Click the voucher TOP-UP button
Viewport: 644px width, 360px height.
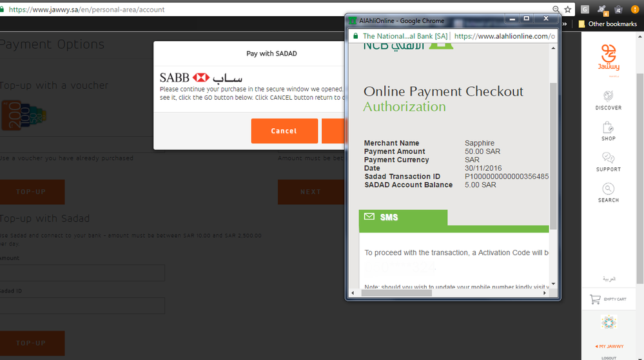pyautogui.click(x=31, y=192)
